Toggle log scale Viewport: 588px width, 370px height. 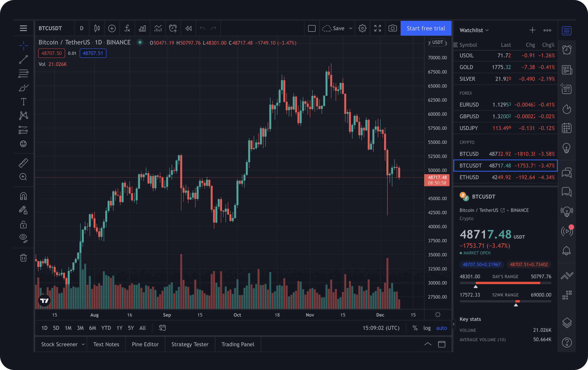(x=427, y=328)
